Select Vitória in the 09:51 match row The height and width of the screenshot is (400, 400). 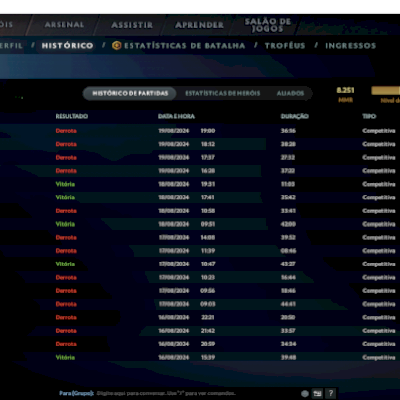click(65, 224)
